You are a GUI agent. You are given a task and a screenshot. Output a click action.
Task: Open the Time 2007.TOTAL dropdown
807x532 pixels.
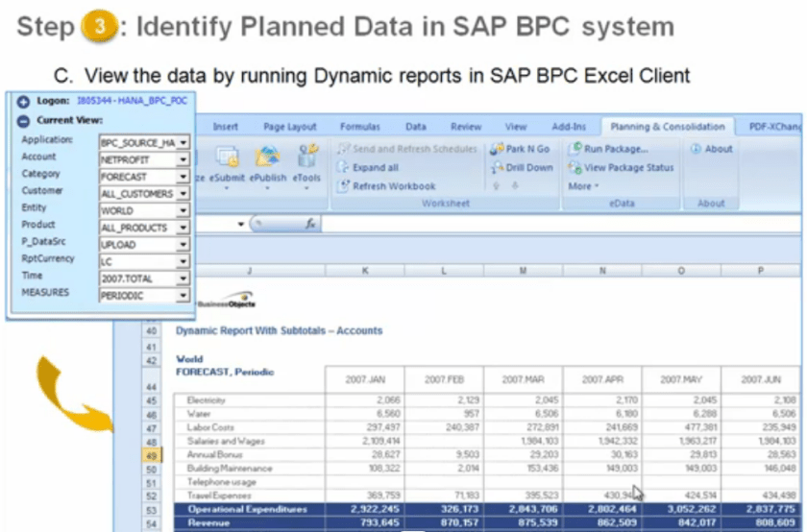coord(183,278)
